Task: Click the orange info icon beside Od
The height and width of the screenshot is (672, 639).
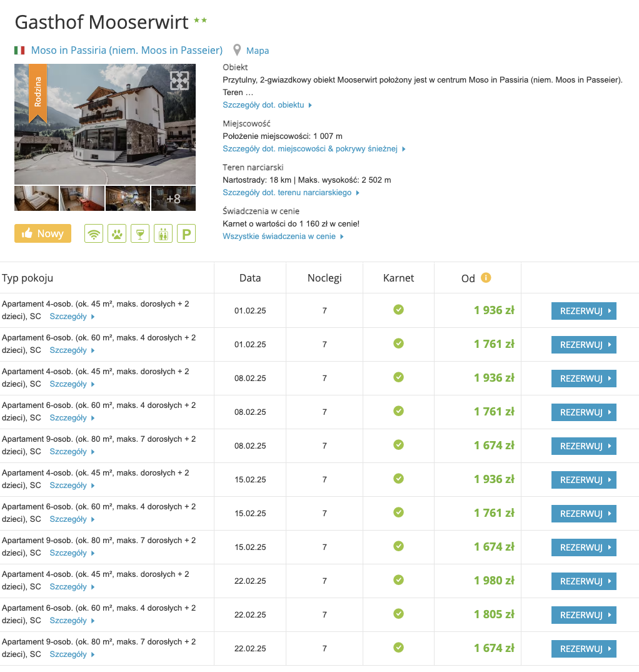Action: (486, 278)
